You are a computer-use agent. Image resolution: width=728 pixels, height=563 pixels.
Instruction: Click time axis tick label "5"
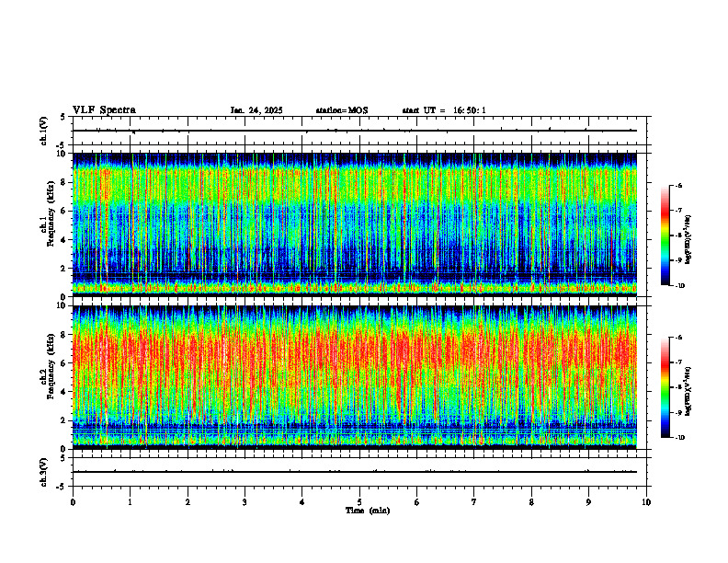(359, 502)
